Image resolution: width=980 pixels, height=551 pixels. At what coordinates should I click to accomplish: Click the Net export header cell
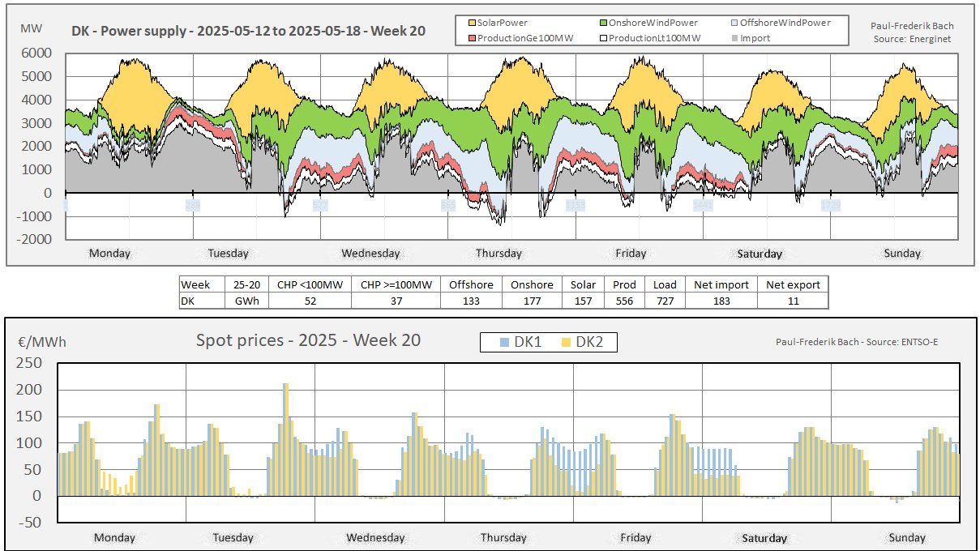tap(792, 284)
